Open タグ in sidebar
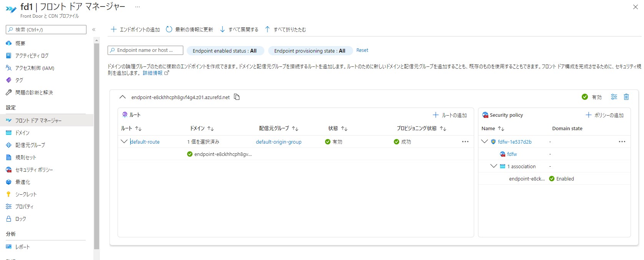Image resolution: width=644 pixels, height=260 pixels. [19, 80]
